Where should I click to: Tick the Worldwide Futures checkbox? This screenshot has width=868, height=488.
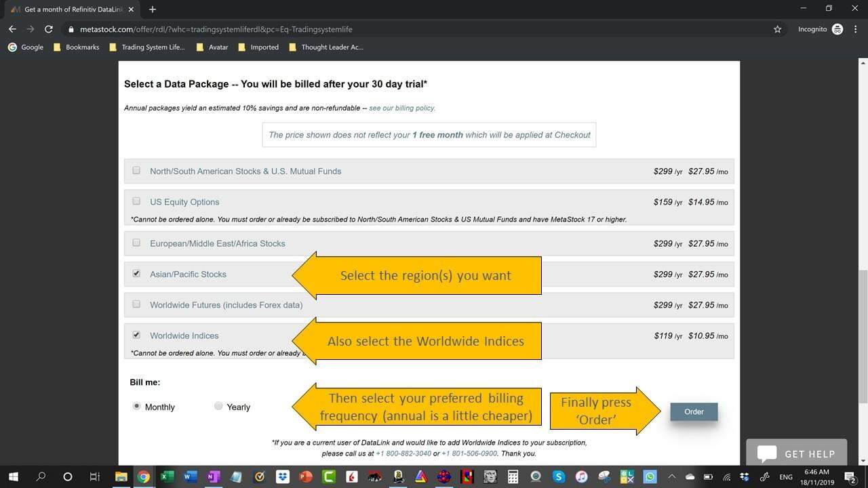click(136, 304)
